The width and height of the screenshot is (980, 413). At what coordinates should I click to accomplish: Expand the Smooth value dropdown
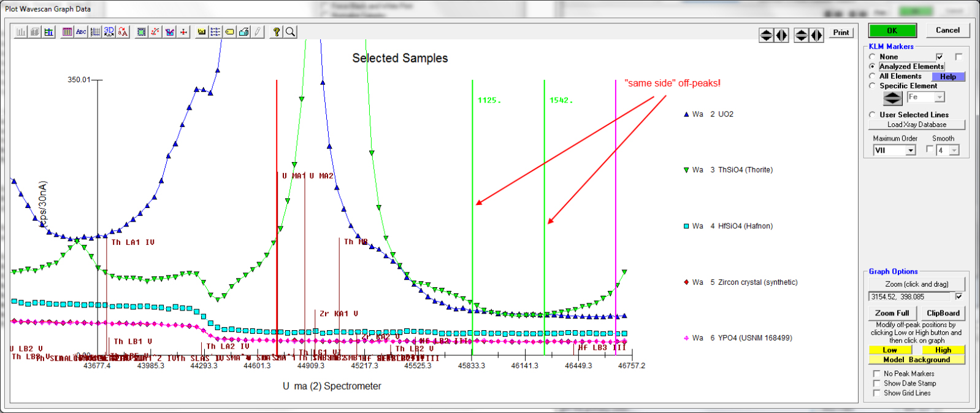coord(954,150)
